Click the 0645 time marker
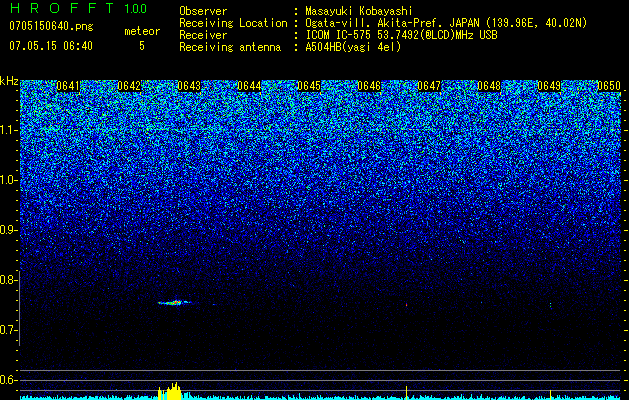Viewport: 629px width, 400px height. 309,86
